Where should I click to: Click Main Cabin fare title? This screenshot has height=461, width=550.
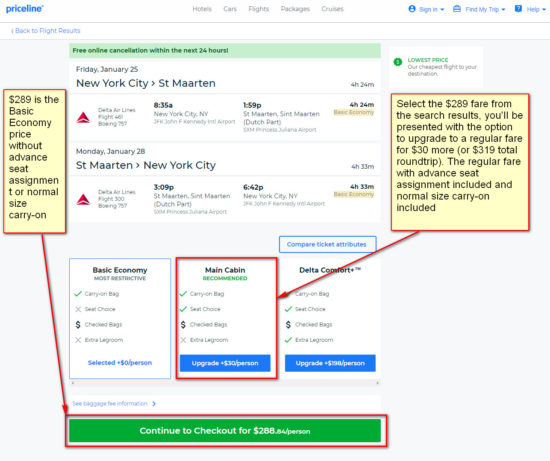pos(225,270)
